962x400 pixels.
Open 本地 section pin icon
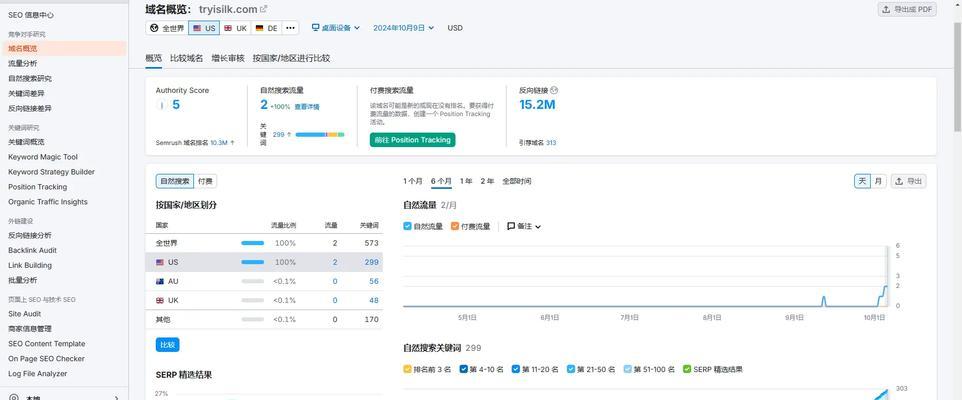[14, 398]
